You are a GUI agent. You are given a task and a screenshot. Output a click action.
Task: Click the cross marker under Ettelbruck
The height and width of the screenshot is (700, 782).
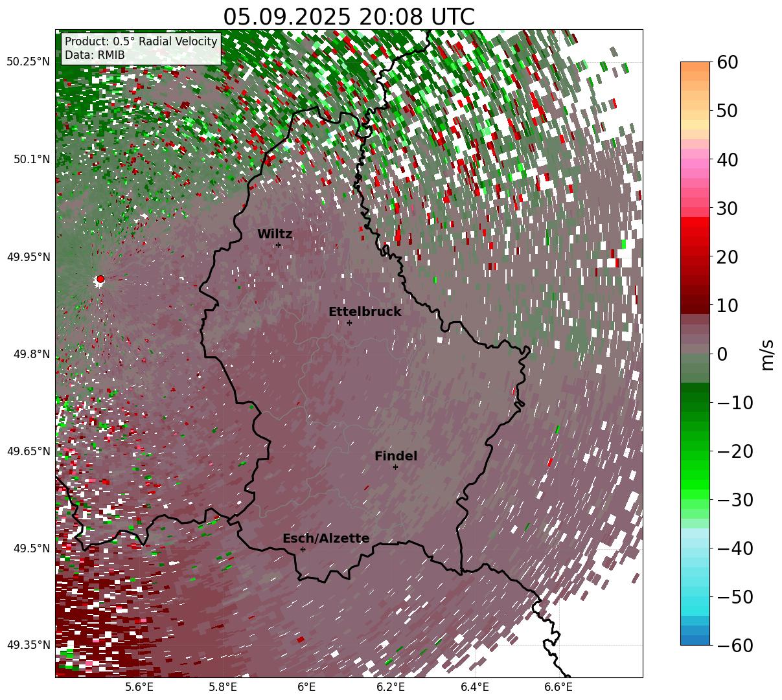point(349,322)
